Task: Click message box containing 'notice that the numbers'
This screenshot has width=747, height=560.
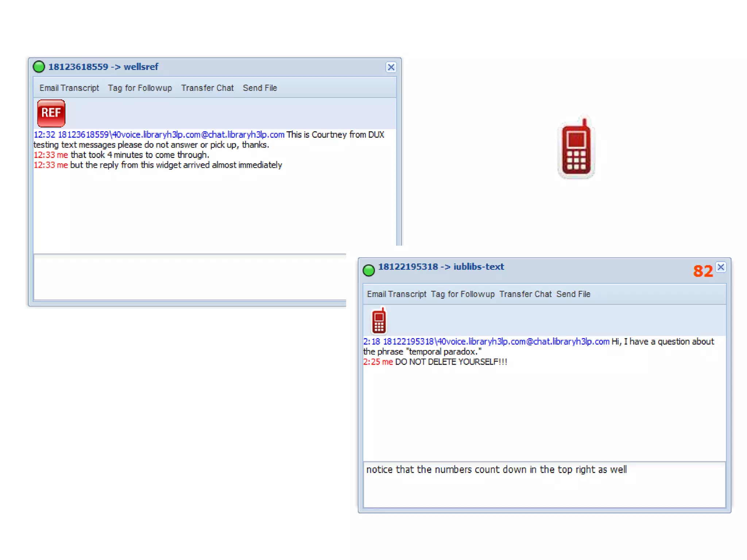Action: click(x=543, y=485)
